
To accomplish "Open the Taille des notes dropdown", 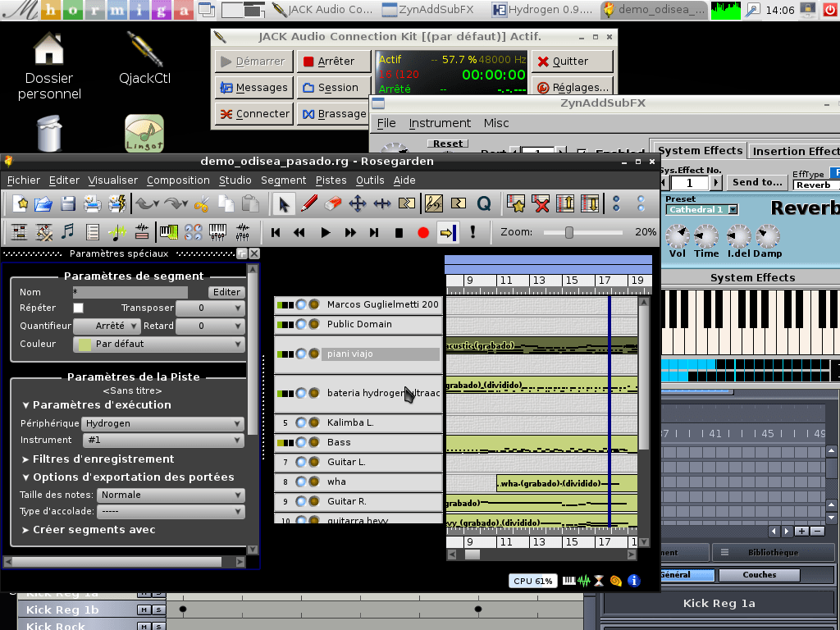I will pos(171,495).
